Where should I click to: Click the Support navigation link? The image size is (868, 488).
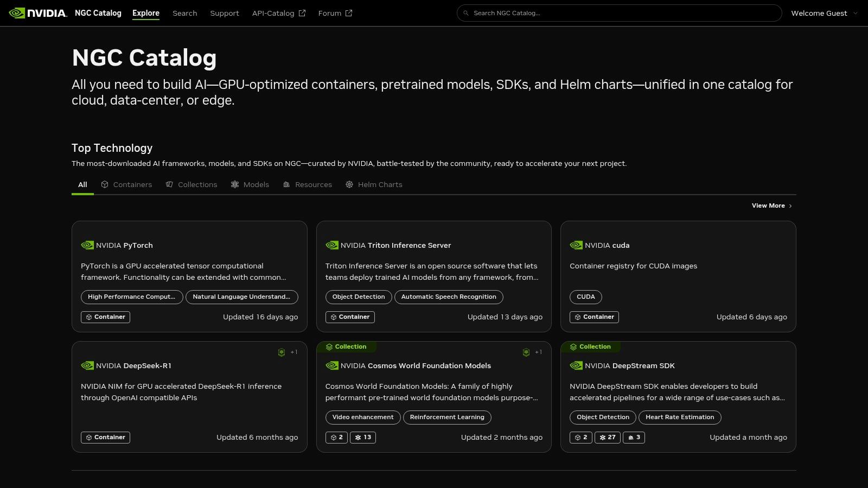click(225, 13)
